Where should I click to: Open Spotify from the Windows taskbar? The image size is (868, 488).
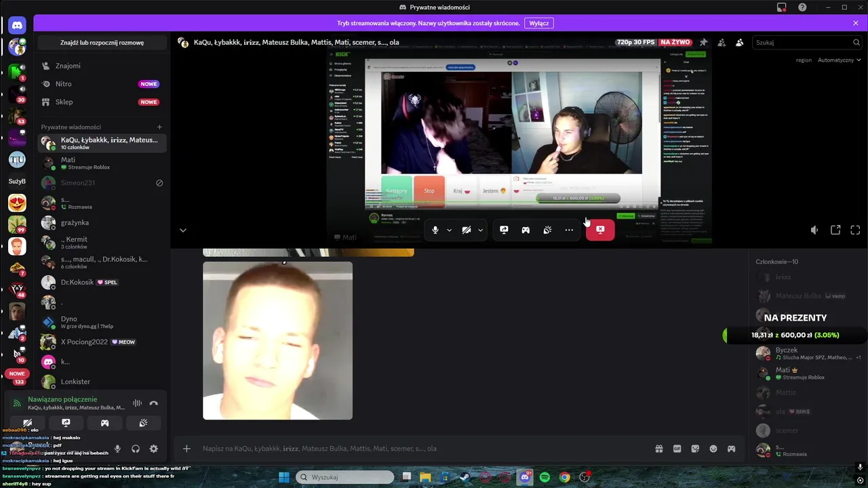(x=545, y=477)
